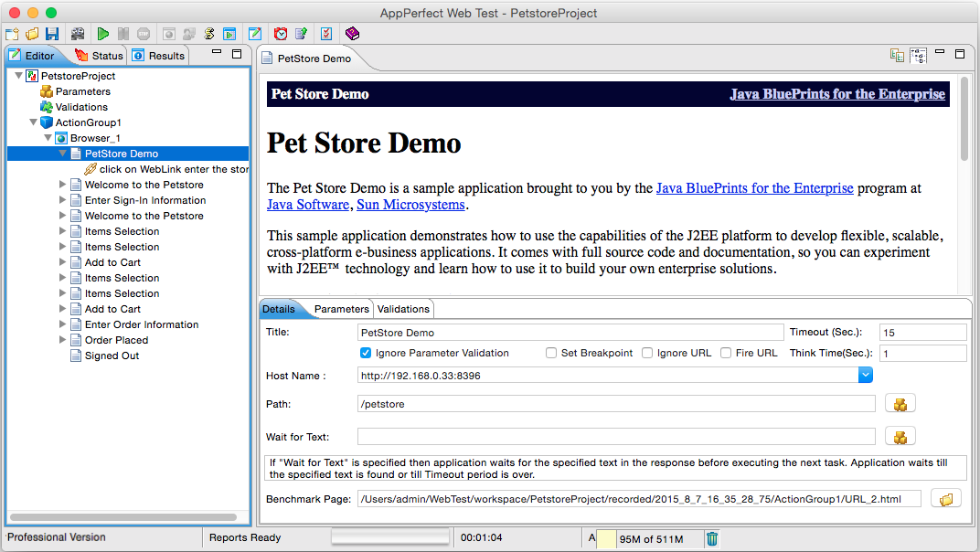Expand the first Add to Cart node

coord(62,262)
